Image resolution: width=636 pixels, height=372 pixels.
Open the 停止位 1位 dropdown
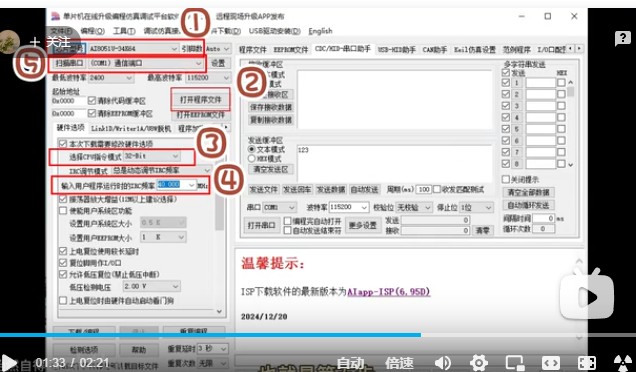coord(476,207)
